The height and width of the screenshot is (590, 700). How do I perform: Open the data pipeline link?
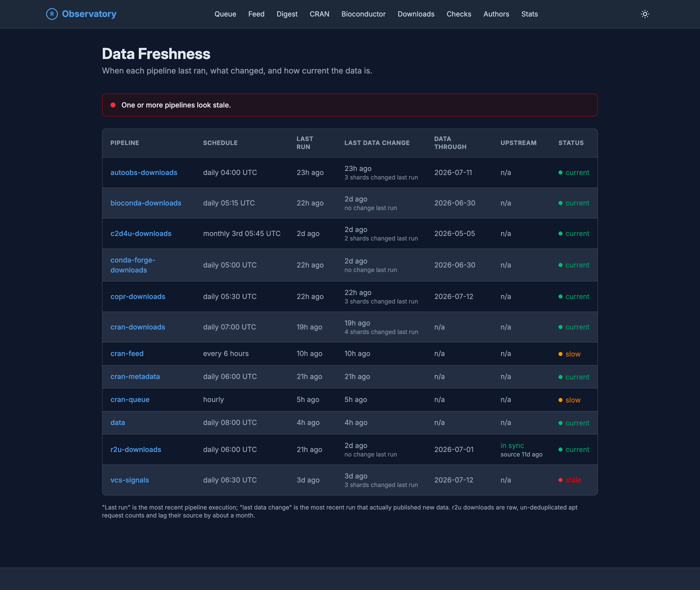[x=118, y=422]
